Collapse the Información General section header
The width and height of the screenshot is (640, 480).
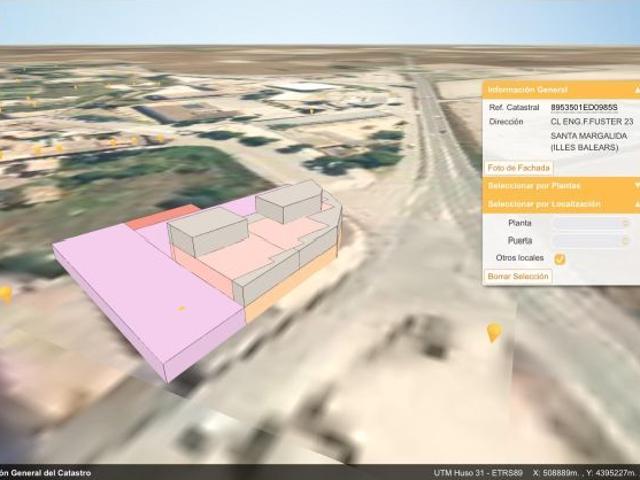pos(561,90)
